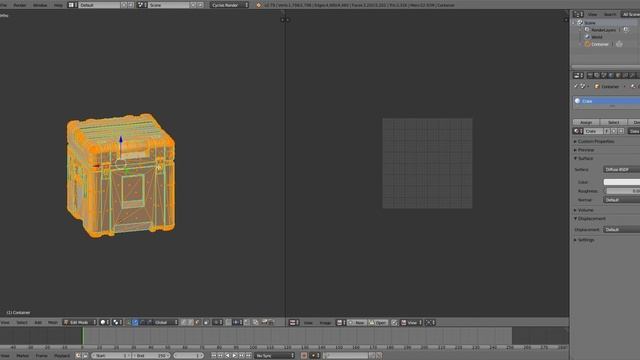Click the Blender logo icon in the info header

pos(258,5)
